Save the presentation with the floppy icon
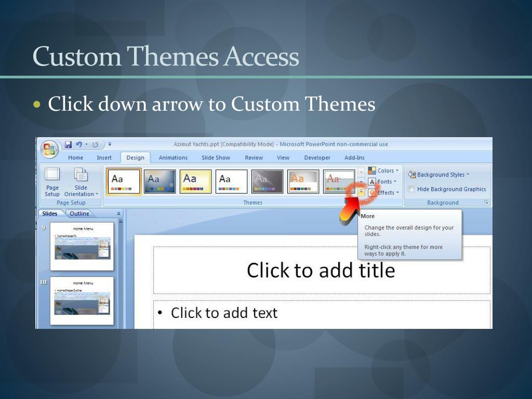 [68, 144]
